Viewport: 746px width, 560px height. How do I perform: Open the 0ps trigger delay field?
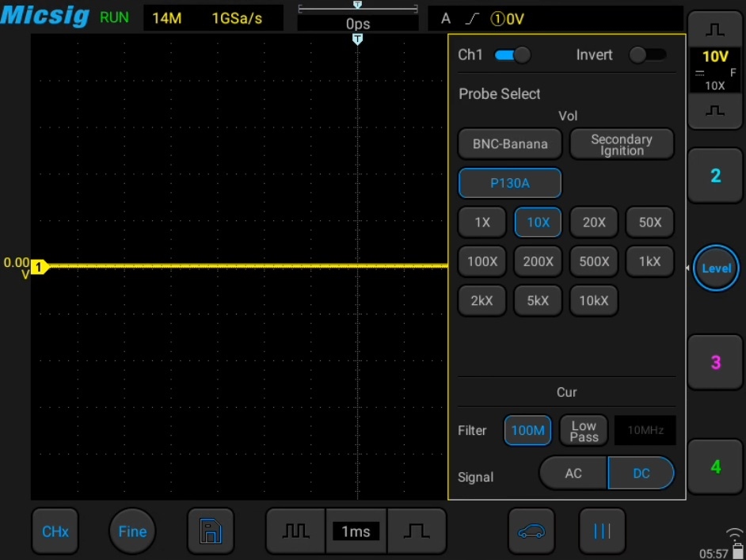[358, 23]
